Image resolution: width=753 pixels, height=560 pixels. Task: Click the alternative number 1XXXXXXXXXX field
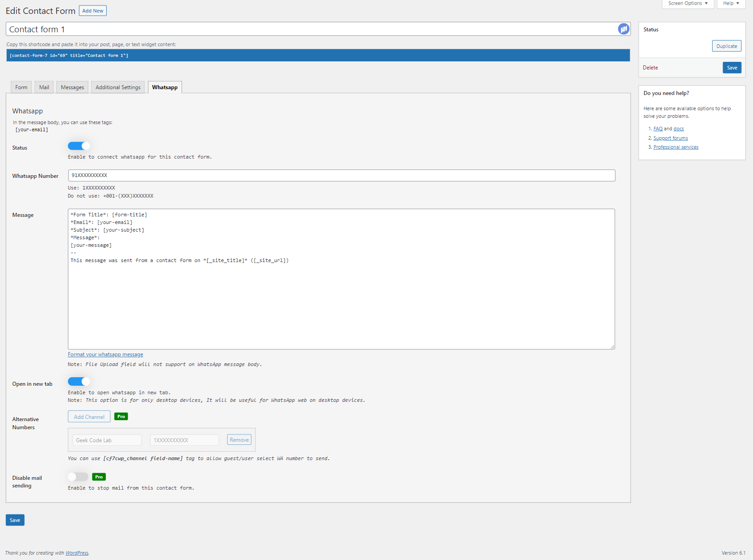(x=184, y=440)
